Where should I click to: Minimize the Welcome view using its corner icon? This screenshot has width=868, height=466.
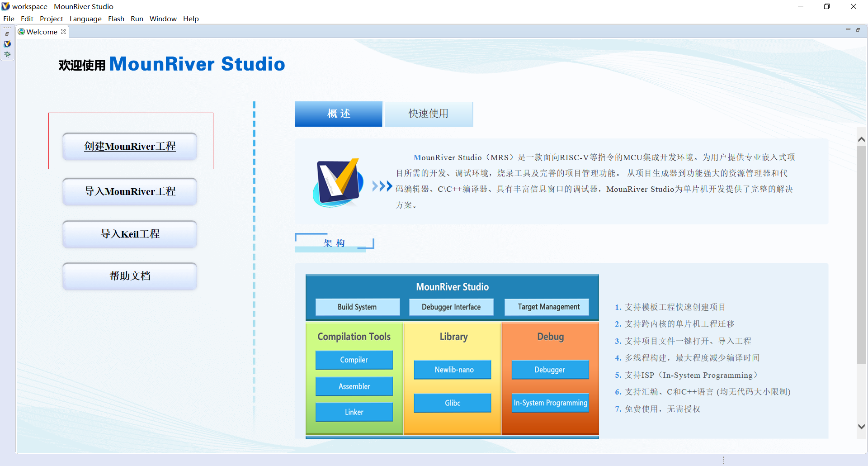pos(848,29)
